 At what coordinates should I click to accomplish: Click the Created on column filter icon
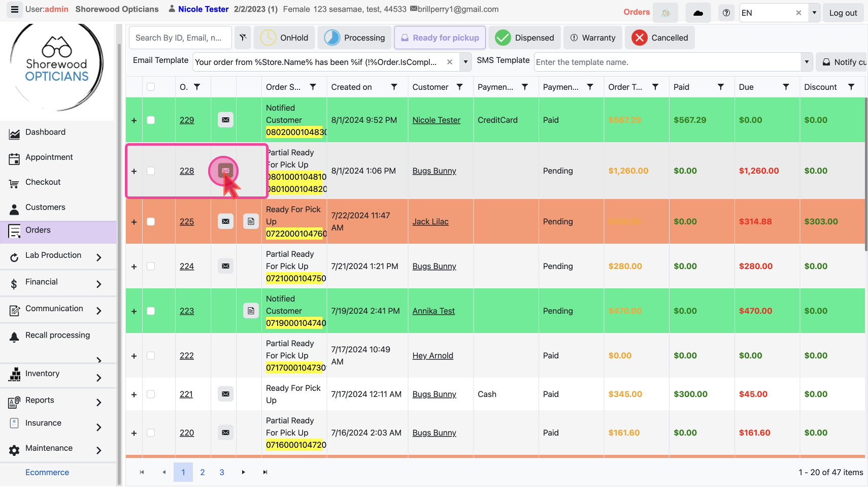394,87
